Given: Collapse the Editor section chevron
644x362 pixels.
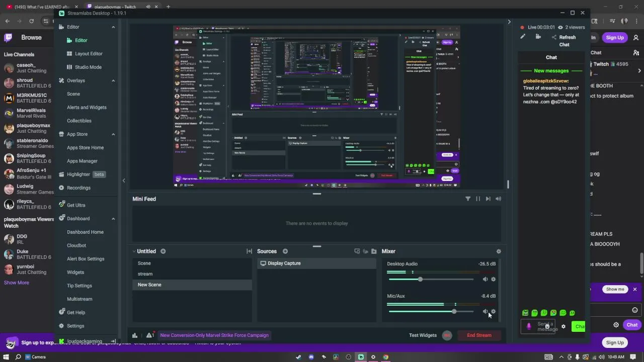Looking at the screenshot, I should pyautogui.click(x=113, y=27).
